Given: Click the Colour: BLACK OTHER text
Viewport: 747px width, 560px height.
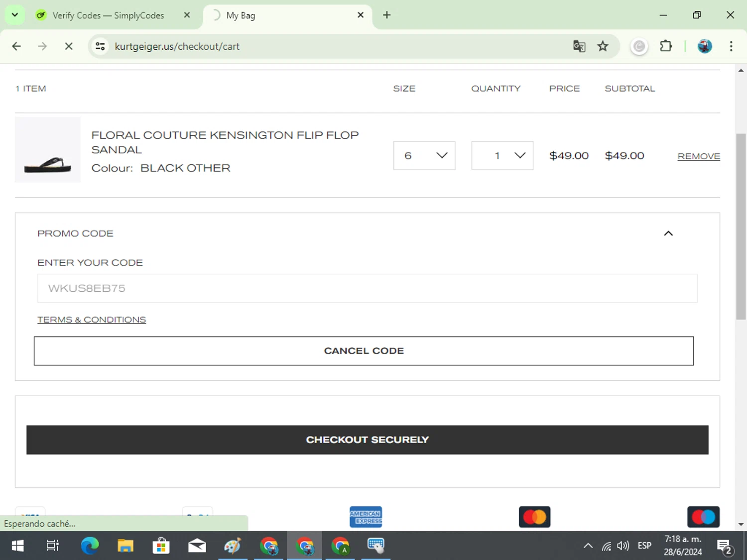Looking at the screenshot, I should pos(161,168).
